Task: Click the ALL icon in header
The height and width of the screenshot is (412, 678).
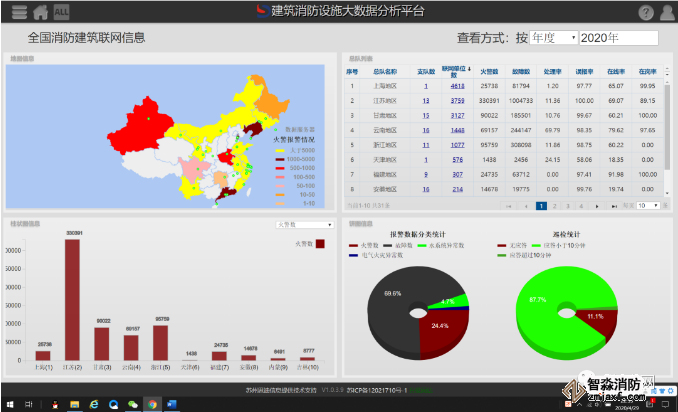Action: coord(61,12)
